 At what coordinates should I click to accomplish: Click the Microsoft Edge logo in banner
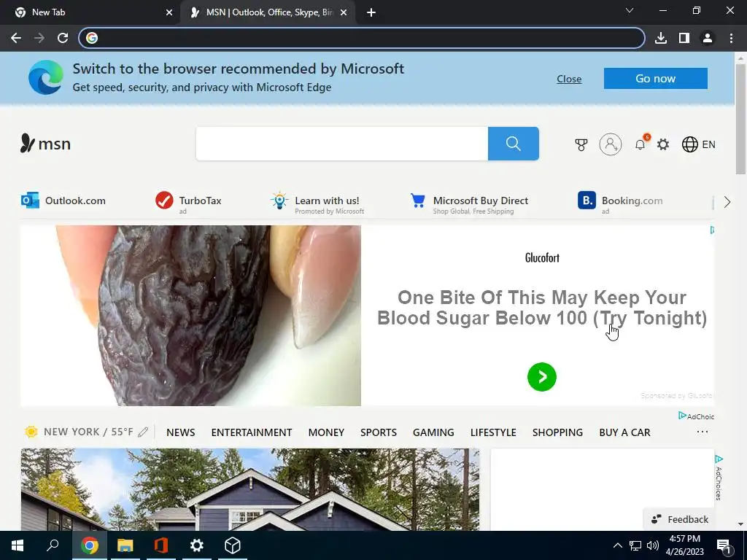46,77
